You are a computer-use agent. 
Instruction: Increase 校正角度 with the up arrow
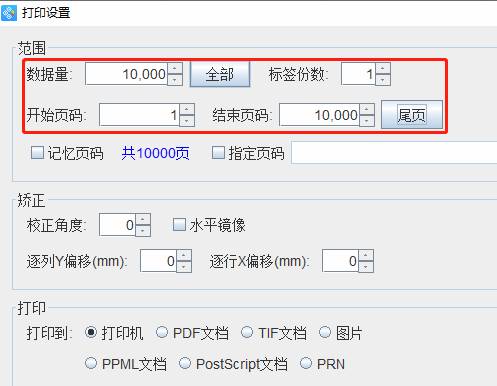(143, 219)
